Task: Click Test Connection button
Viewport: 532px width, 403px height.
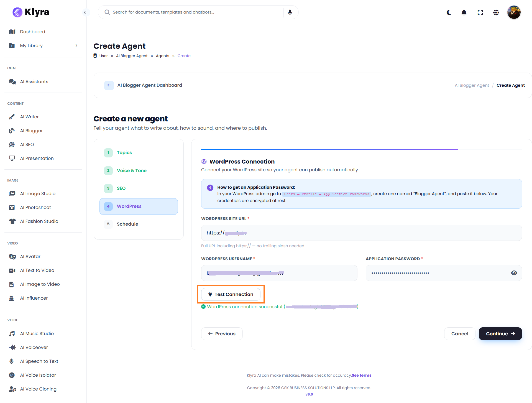Action: pos(231,294)
